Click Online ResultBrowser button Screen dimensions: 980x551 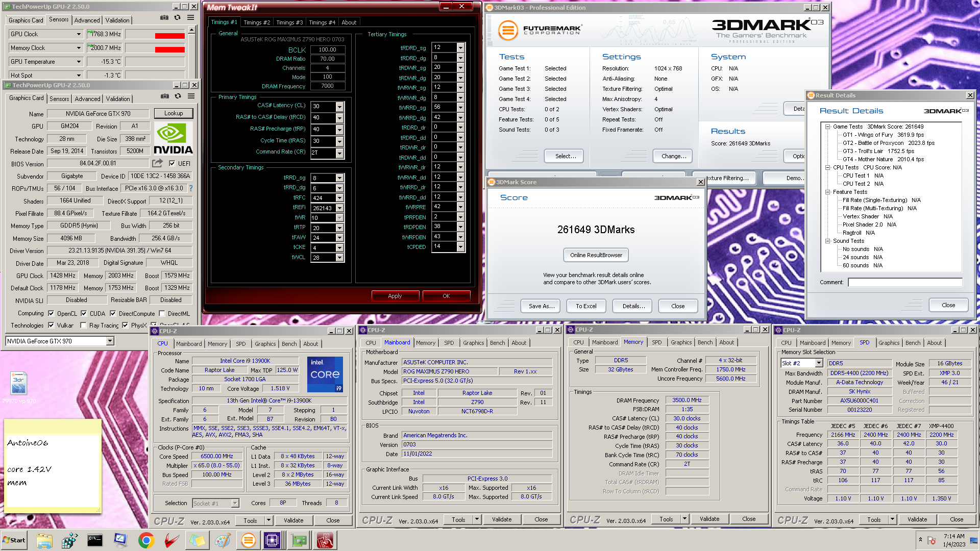pyautogui.click(x=596, y=255)
